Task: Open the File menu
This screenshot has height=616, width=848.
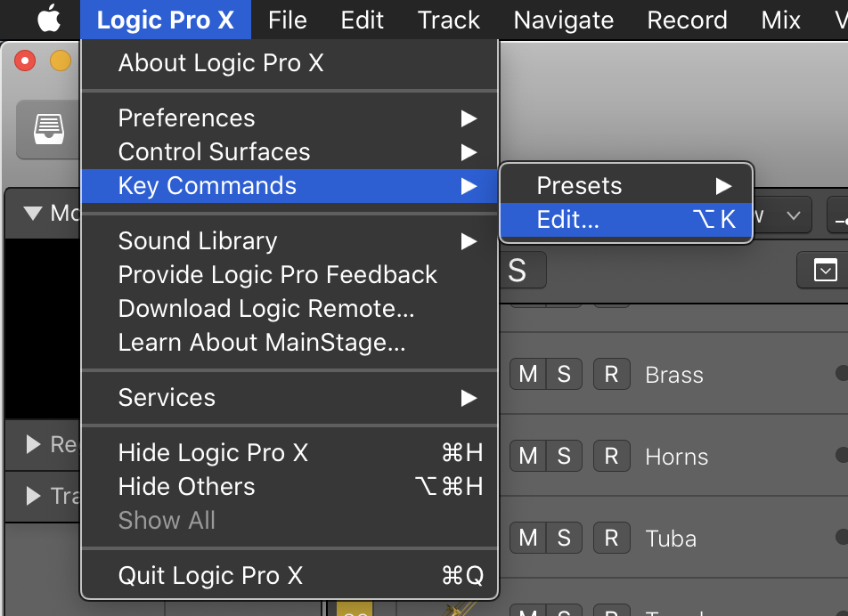Action: 288,20
